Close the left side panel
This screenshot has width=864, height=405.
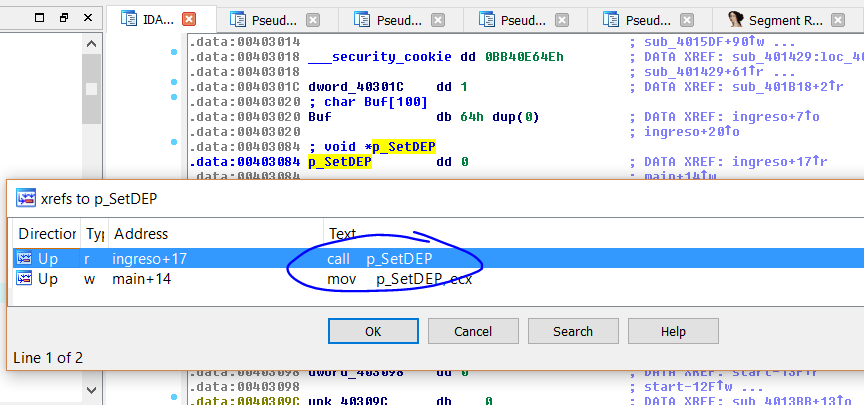click(89, 18)
